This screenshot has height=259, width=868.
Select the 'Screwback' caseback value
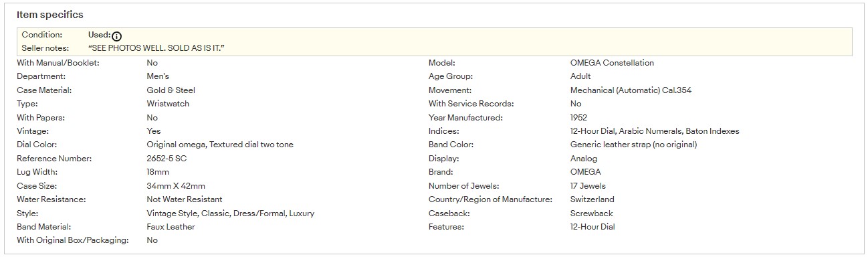coord(592,213)
